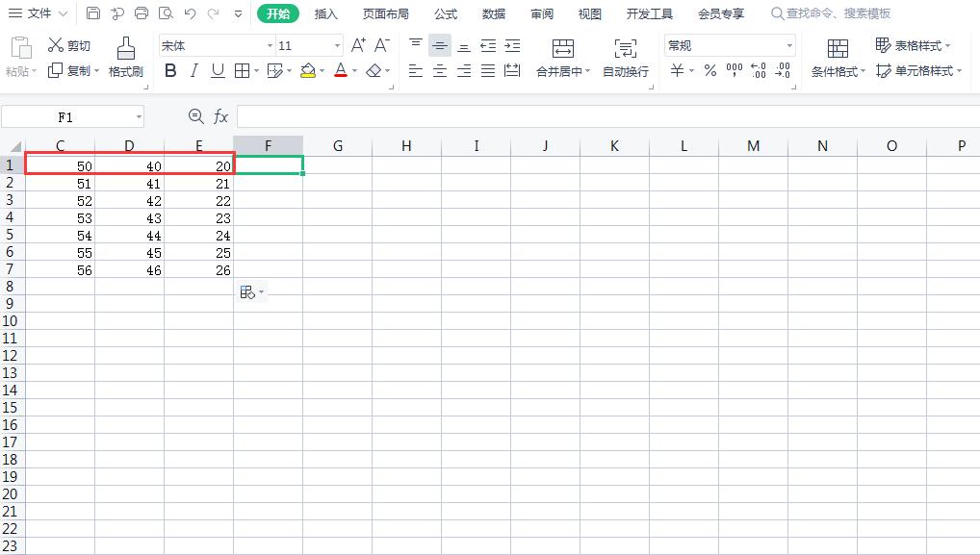The height and width of the screenshot is (555, 980).
Task: Click the Print icon in quick access toolbar
Action: tap(142, 13)
